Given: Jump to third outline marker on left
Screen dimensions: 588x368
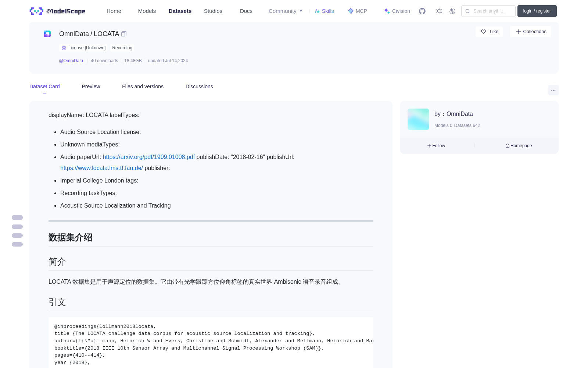Looking at the screenshot, I should point(17,236).
